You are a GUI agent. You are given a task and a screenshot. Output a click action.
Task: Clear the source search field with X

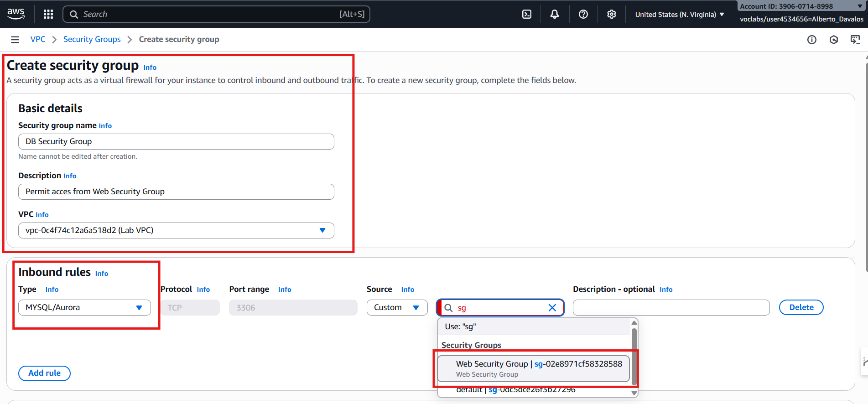coord(552,308)
